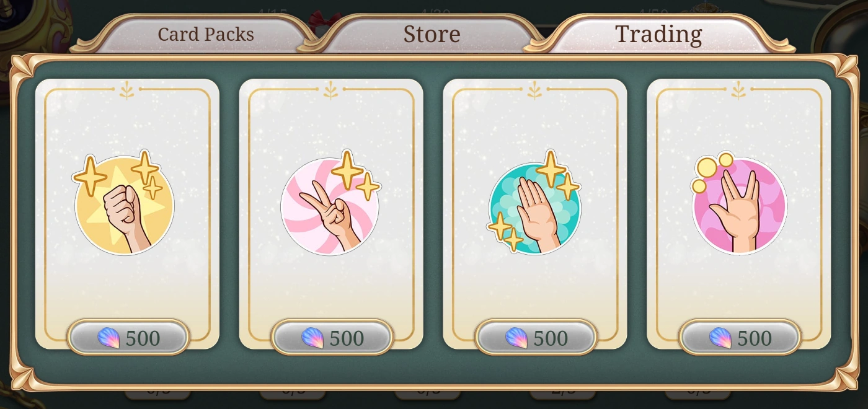The width and height of the screenshot is (868, 409).
Task: Select the Trading tab
Action: pyautogui.click(x=658, y=34)
